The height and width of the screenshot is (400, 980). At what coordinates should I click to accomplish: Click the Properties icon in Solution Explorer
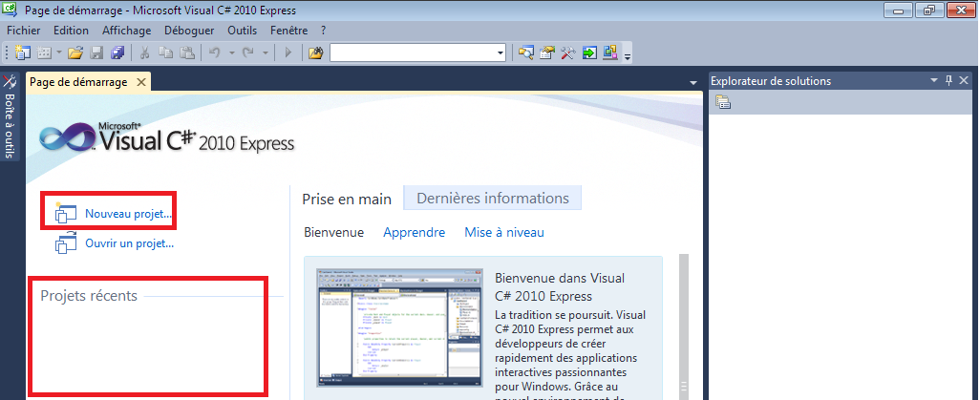(x=723, y=102)
